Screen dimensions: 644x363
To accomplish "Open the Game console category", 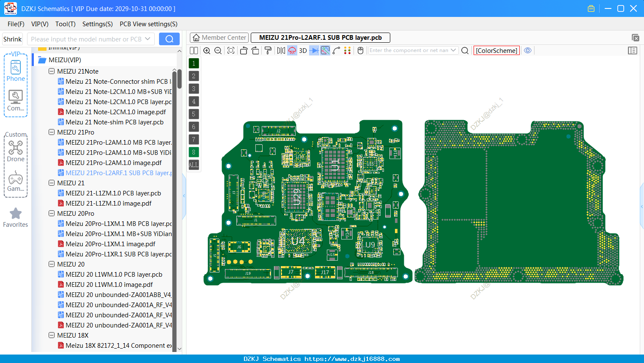I will click(16, 181).
